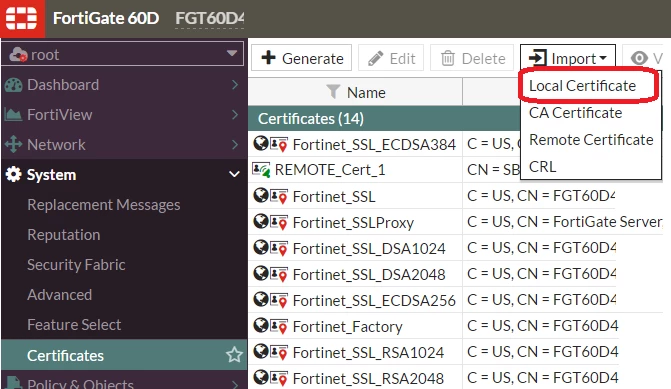This screenshot has width=671, height=389.
Task: Click the globe icon beside Fortinet_SSL_ECDSA256
Action: [260, 300]
